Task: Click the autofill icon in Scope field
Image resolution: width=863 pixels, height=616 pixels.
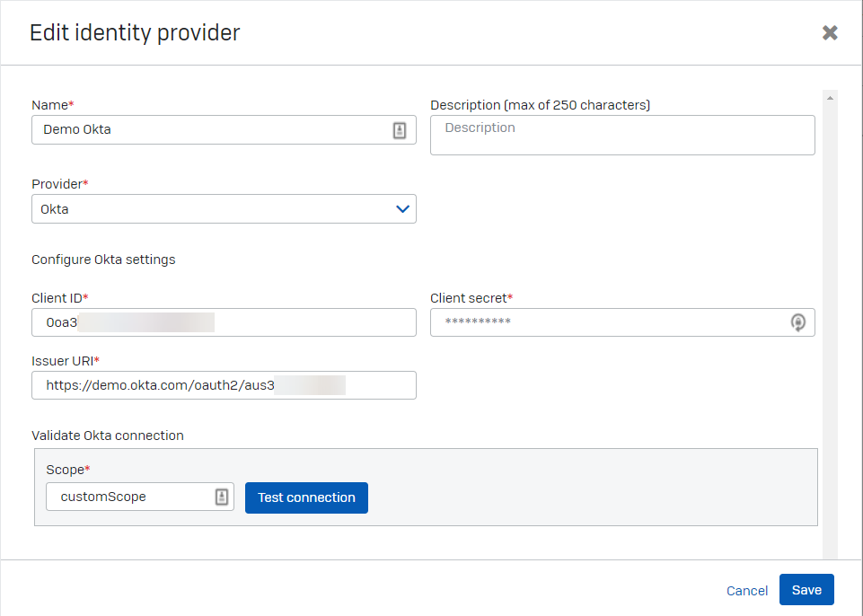Action: (x=222, y=497)
